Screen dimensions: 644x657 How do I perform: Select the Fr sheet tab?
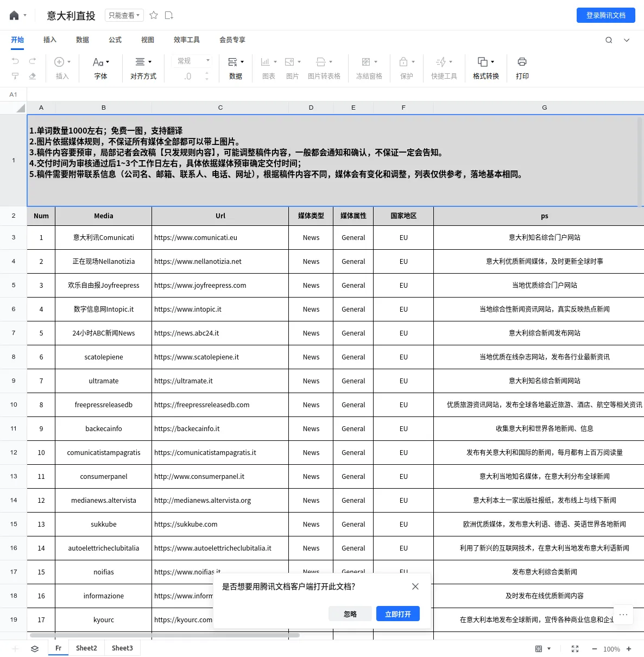(59, 648)
